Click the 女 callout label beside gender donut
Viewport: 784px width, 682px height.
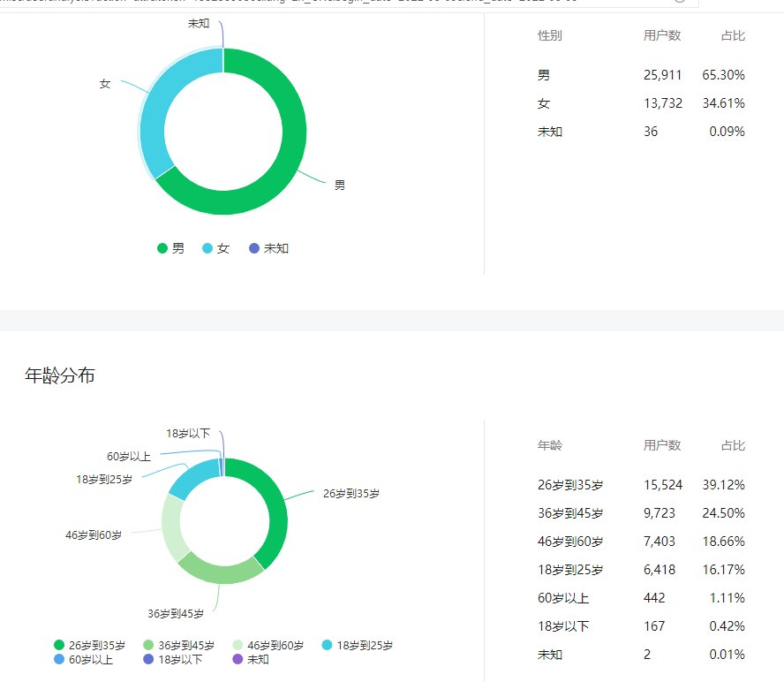click(104, 84)
